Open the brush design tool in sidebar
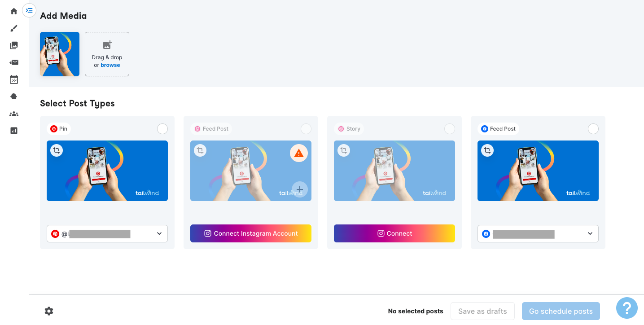644x325 pixels. click(14, 28)
